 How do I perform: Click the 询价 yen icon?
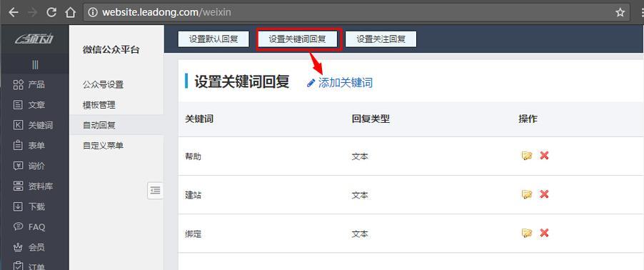coord(18,166)
